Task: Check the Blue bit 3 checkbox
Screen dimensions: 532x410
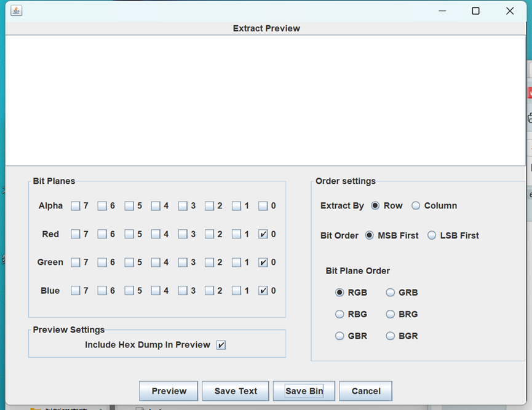Action: tap(183, 291)
